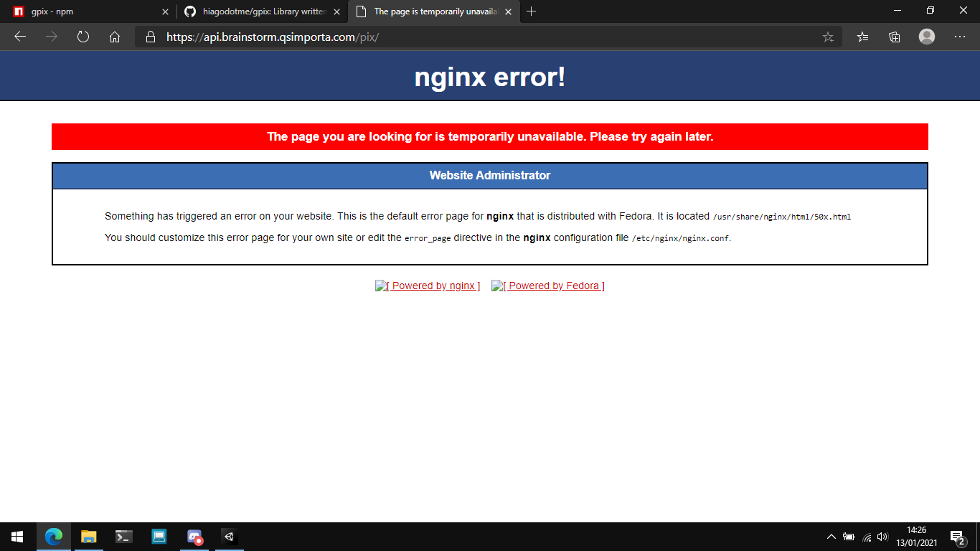Go back to the previous page

[x=20, y=37]
